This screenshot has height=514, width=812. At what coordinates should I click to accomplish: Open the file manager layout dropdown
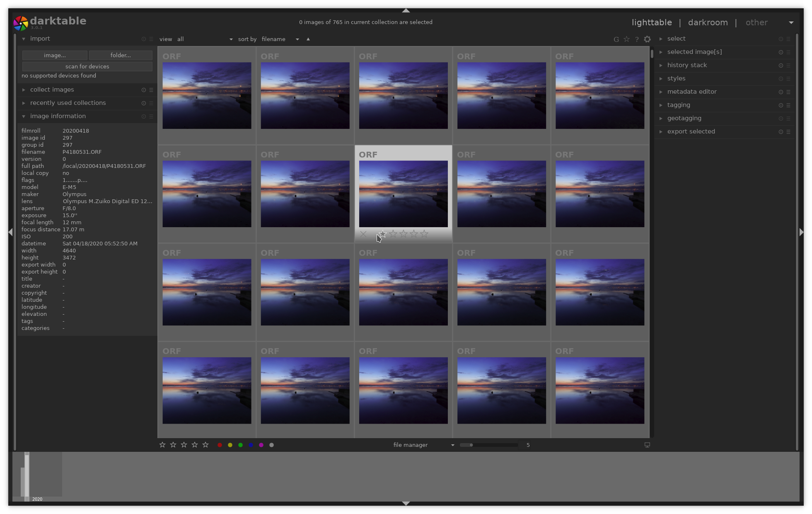(x=423, y=445)
